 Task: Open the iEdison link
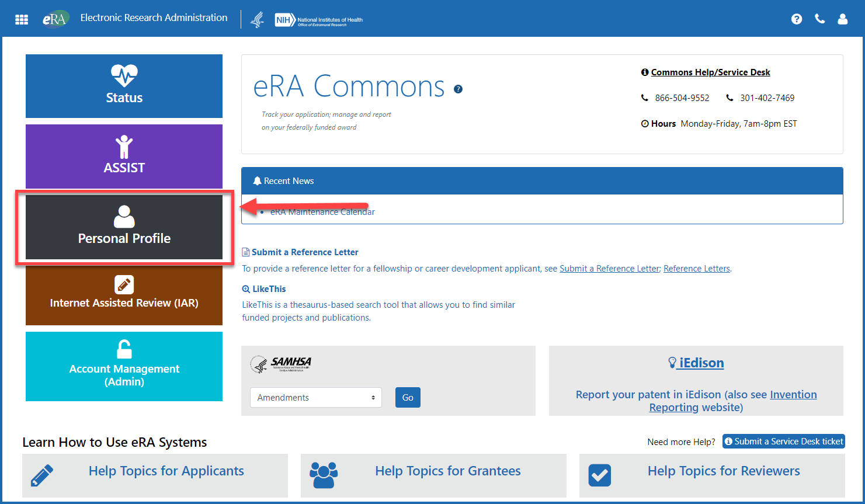701,363
